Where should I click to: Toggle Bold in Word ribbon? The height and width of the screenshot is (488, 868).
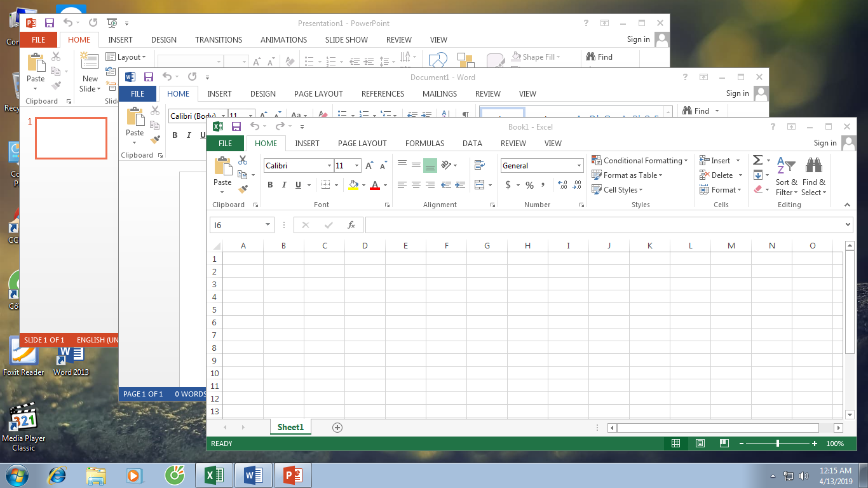pos(175,135)
